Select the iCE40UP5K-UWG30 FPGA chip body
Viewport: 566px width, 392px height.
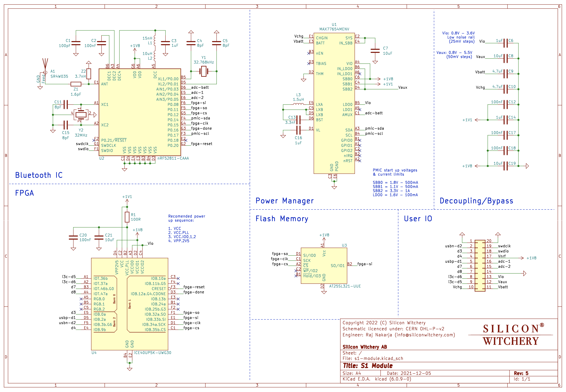point(129,304)
